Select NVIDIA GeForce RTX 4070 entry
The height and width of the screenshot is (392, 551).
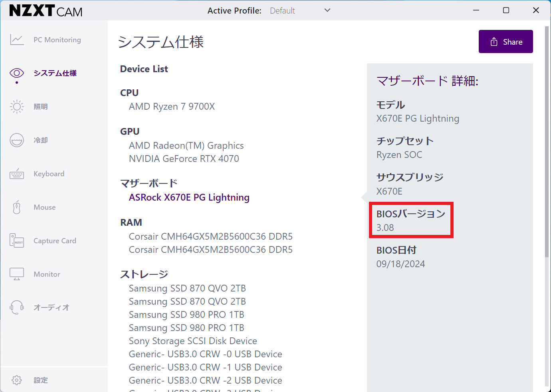coord(184,159)
